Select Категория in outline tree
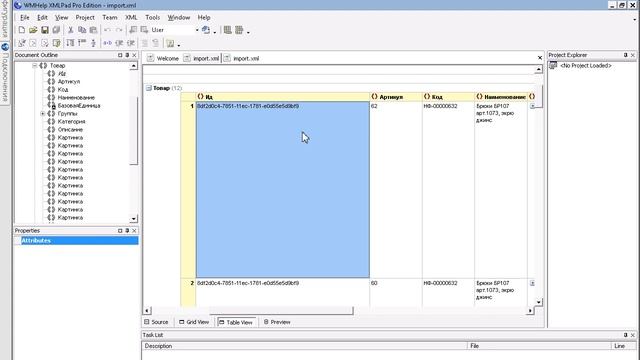This screenshot has width=640, height=360. pos(71,122)
